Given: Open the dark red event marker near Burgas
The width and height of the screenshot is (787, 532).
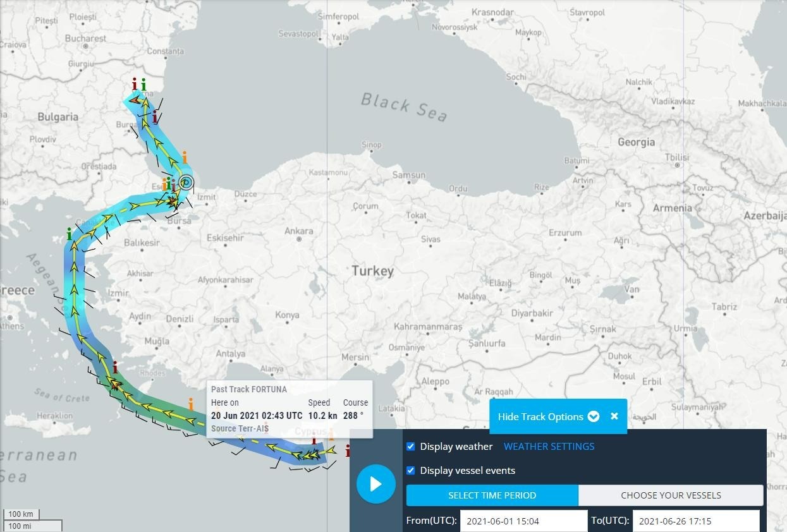Looking at the screenshot, I should point(155,117).
